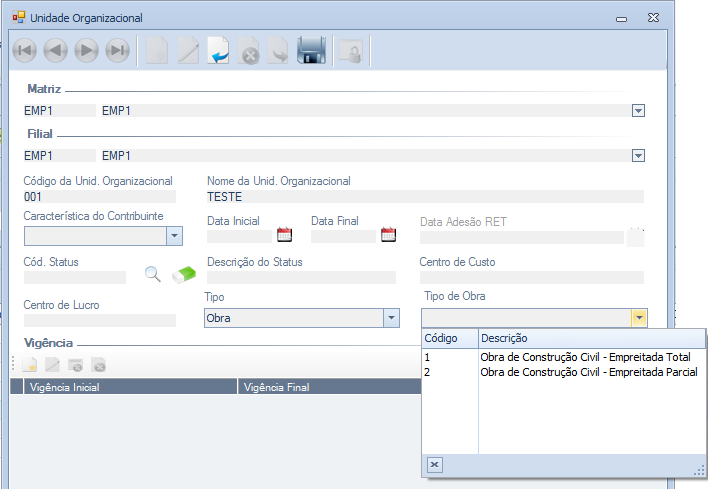Select Obra de Construção Civil - Empreitada Parcial
The image size is (728, 489).
point(588,372)
